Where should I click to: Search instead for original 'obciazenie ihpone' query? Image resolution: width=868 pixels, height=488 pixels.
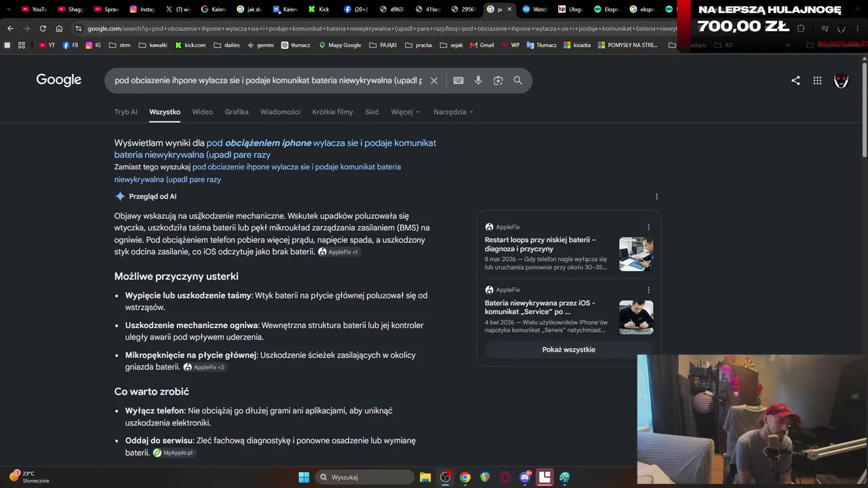coord(258,173)
